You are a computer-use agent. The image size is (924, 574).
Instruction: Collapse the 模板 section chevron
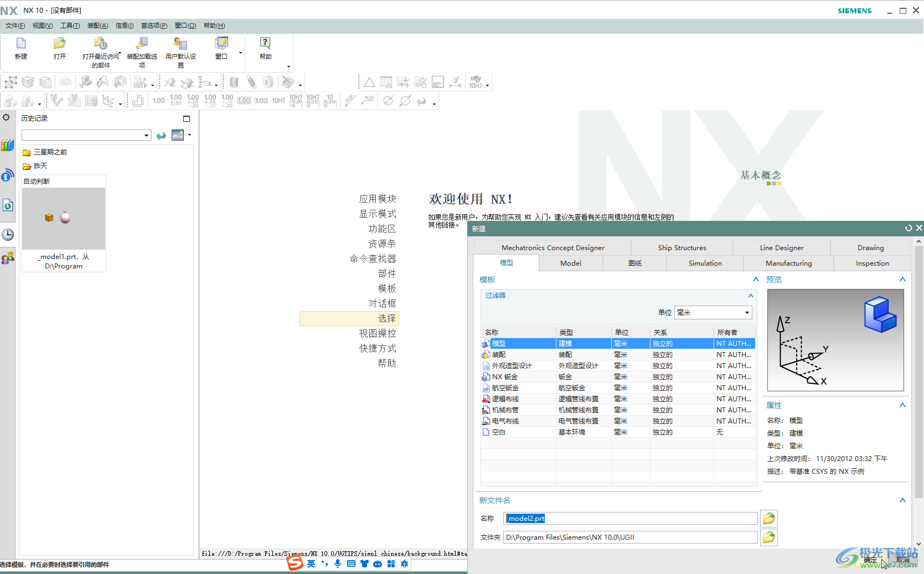756,280
